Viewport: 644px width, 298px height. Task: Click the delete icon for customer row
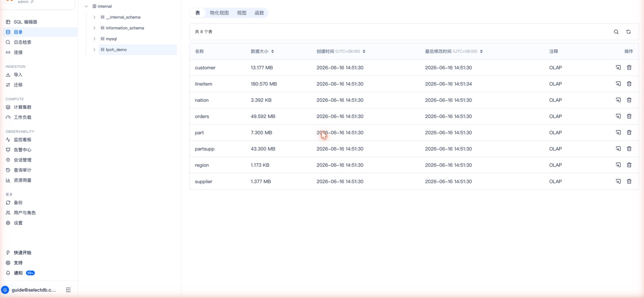[629, 67]
